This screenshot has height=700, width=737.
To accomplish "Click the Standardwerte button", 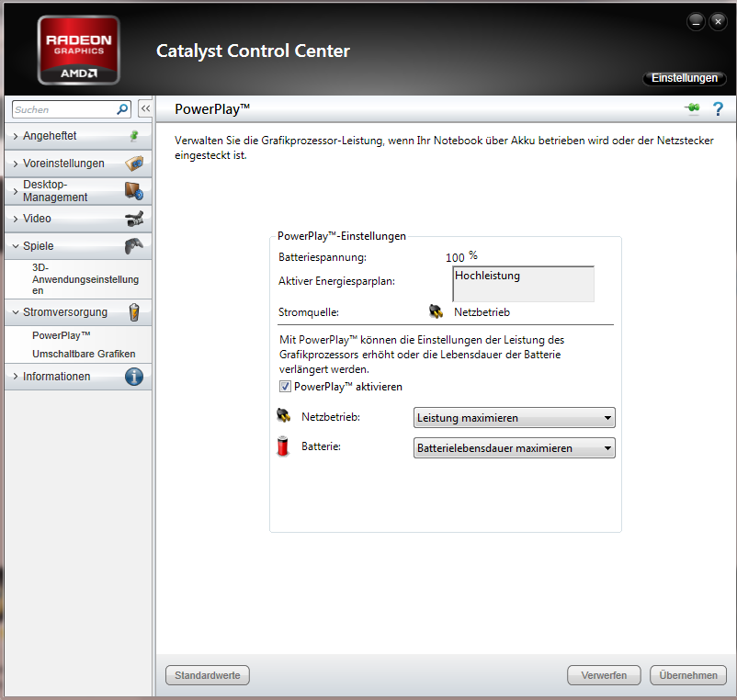I will point(208,675).
